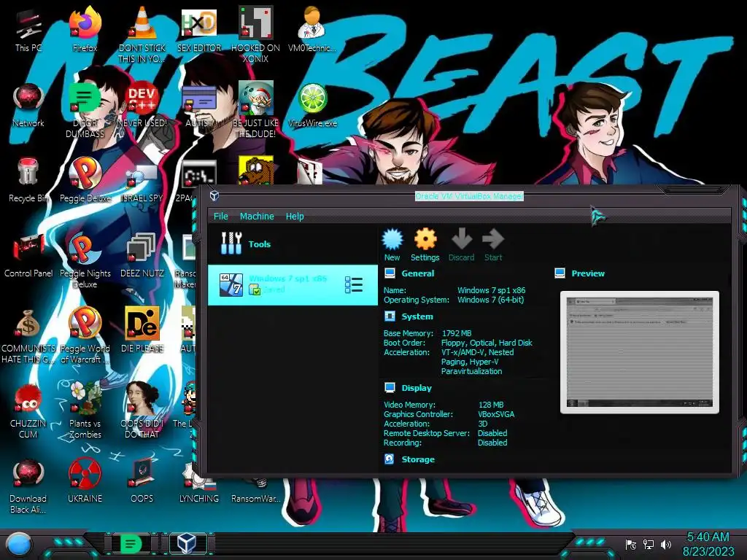Select the This PC desktop icon
Image resolution: width=747 pixels, height=560 pixels.
(28, 31)
